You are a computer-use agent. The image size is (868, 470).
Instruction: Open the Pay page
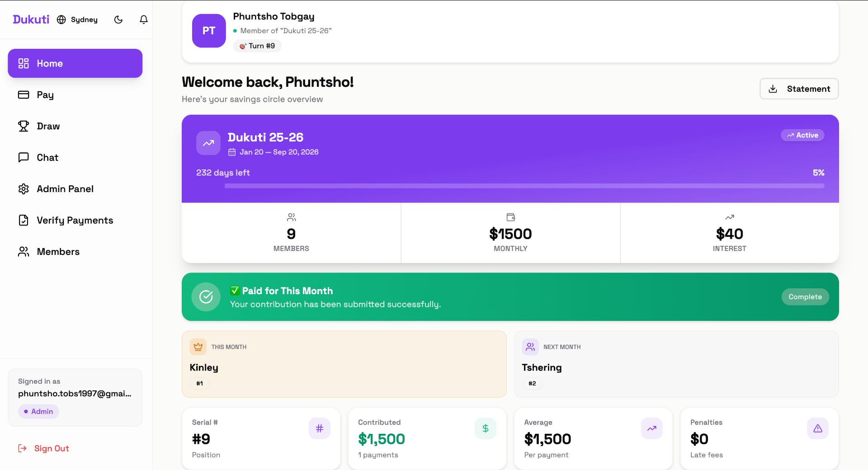point(45,95)
